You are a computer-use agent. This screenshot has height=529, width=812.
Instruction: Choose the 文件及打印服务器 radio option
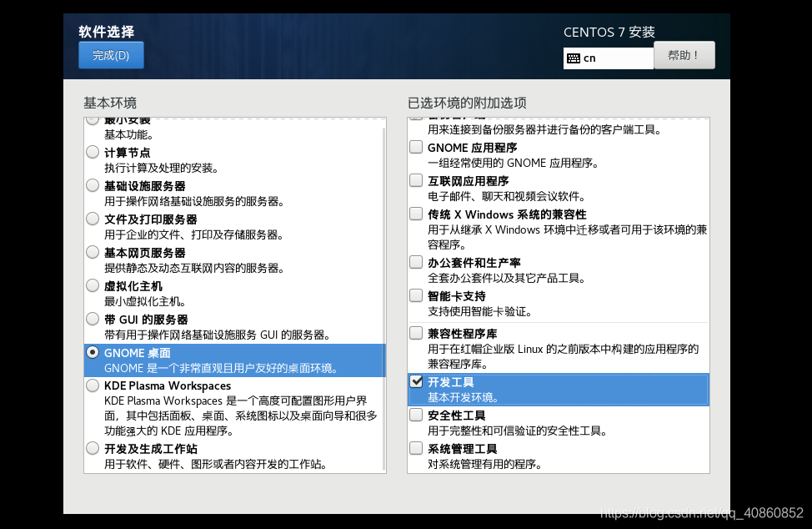click(93, 219)
